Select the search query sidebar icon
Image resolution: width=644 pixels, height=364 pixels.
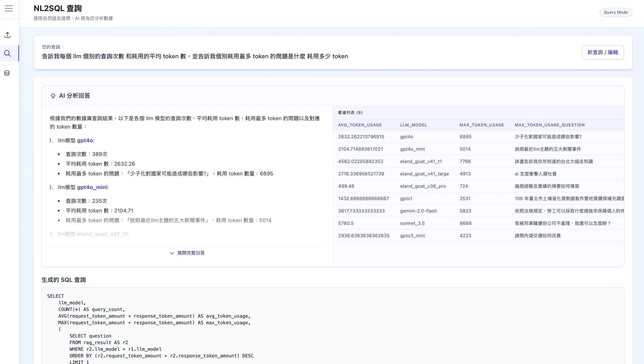[x=7, y=53]
